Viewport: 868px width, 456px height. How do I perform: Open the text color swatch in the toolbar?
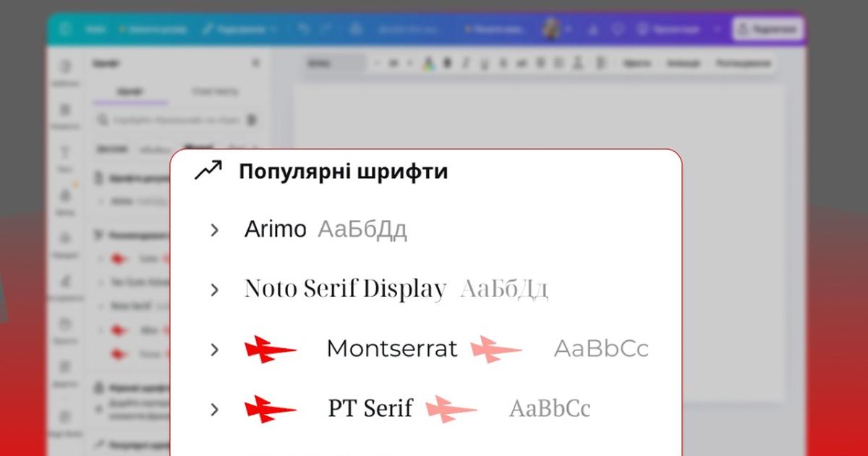coord(427,63)
